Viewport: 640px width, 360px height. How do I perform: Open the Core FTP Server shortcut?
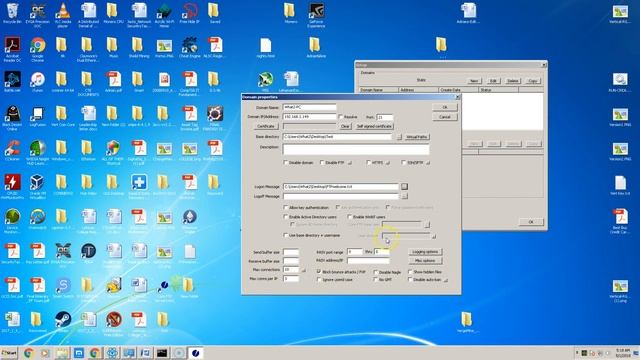(164, 289)
